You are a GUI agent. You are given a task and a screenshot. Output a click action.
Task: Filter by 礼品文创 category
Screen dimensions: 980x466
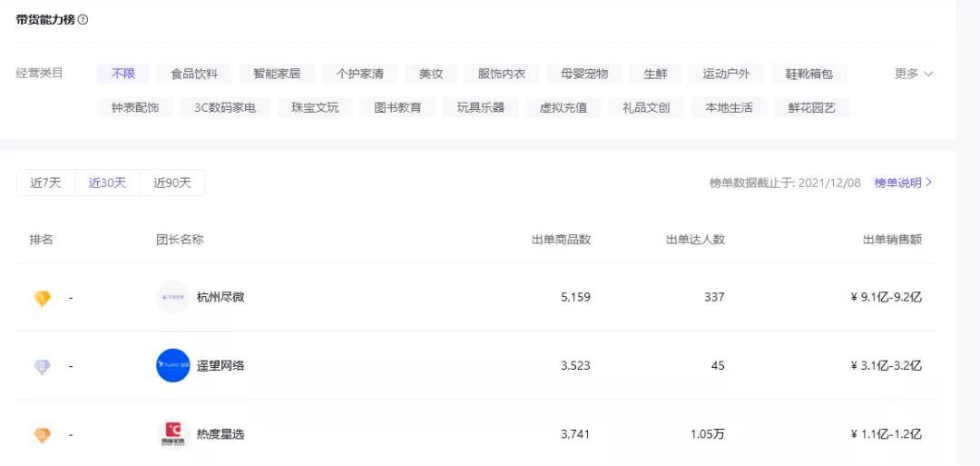(x=646, y=107)
